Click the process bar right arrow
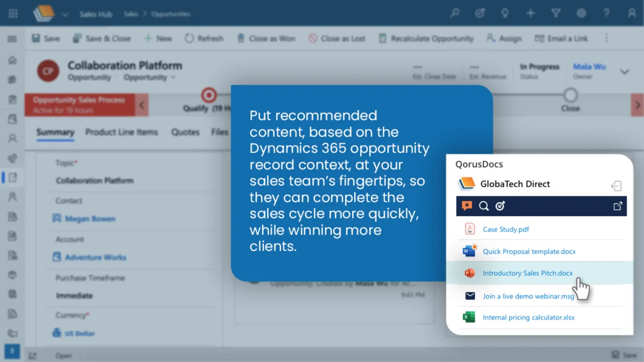644x362 pixels. [637, 105]
